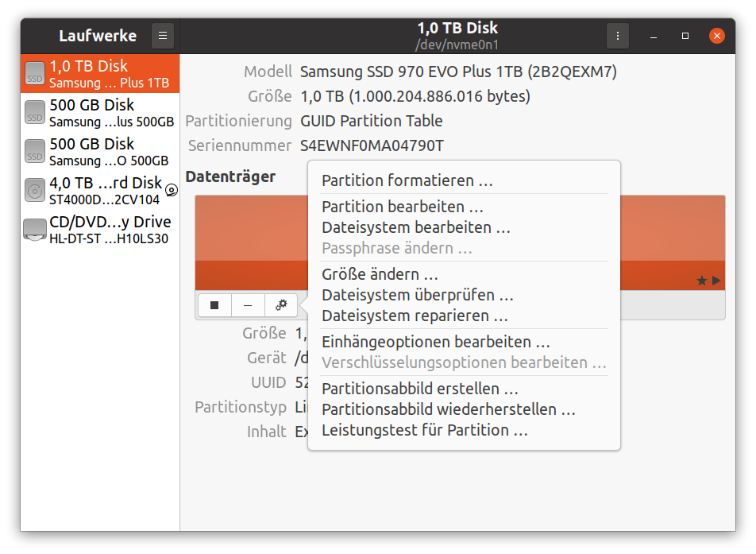
Task: Select Leistungstest für Partition … entry
Action: point(425,430)
